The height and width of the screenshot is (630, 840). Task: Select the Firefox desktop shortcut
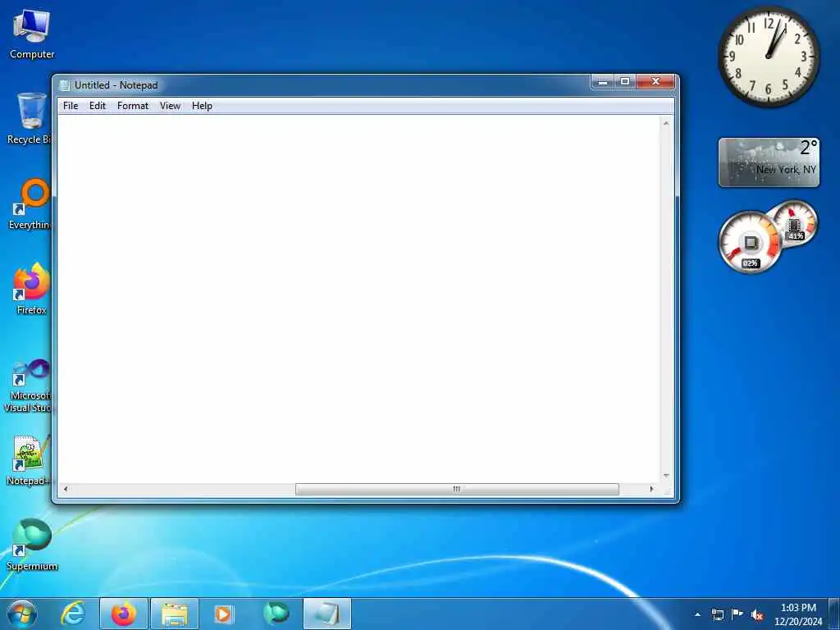[31, 290]
